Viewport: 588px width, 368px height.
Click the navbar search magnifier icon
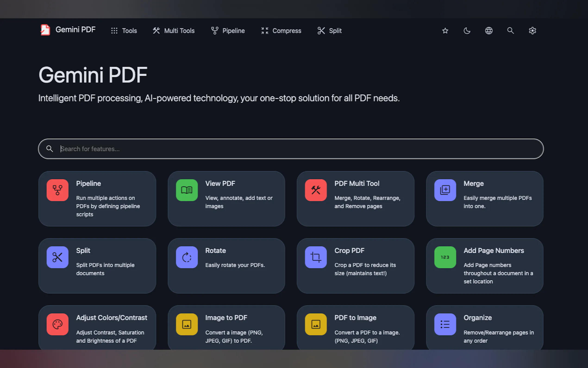coord(510,31)
